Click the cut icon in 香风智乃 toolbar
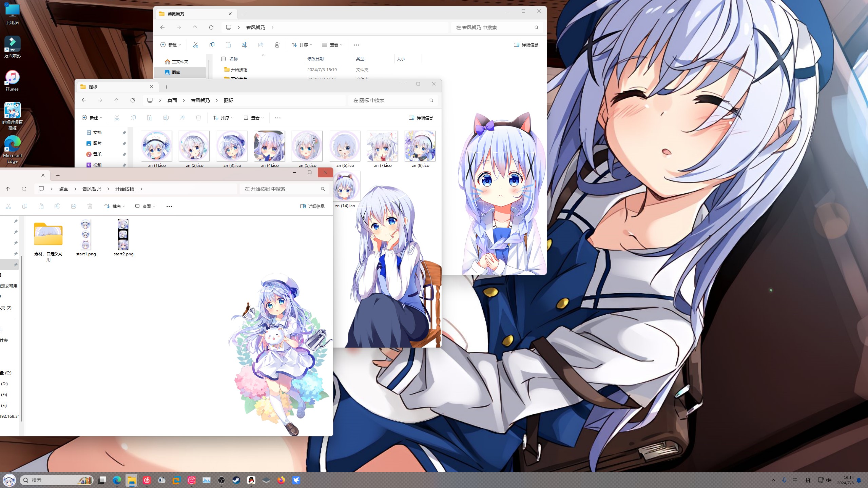 coord(195,45)
